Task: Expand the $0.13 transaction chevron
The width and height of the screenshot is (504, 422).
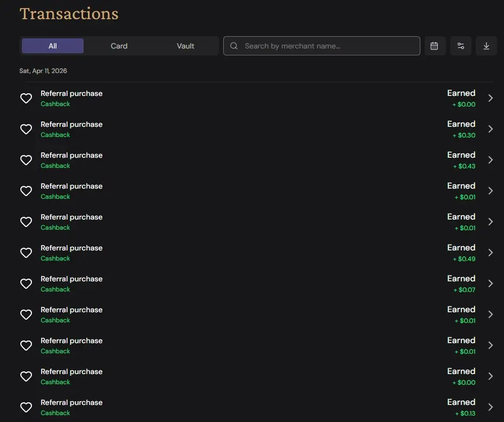Action: click(491, 407)
